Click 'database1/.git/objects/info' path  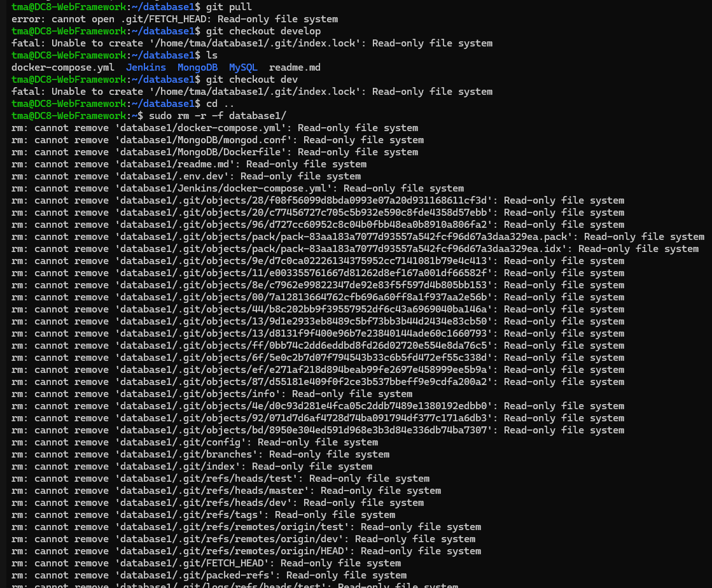[x=197, y=394]
